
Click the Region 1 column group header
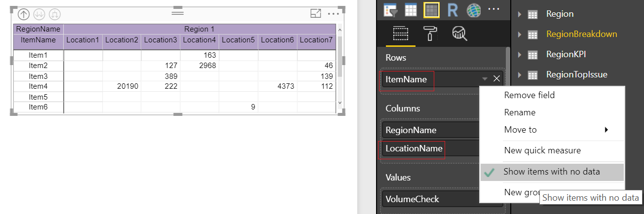click(199, 29)
